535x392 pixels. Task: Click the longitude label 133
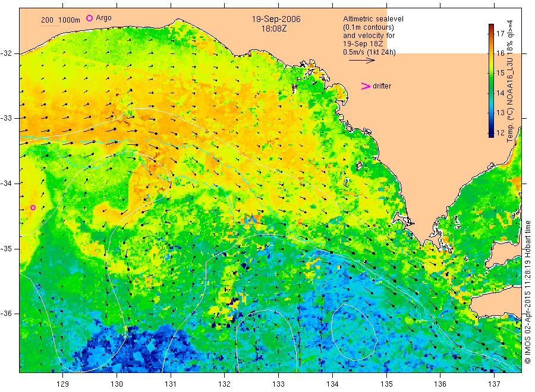(x=278, y=384)
